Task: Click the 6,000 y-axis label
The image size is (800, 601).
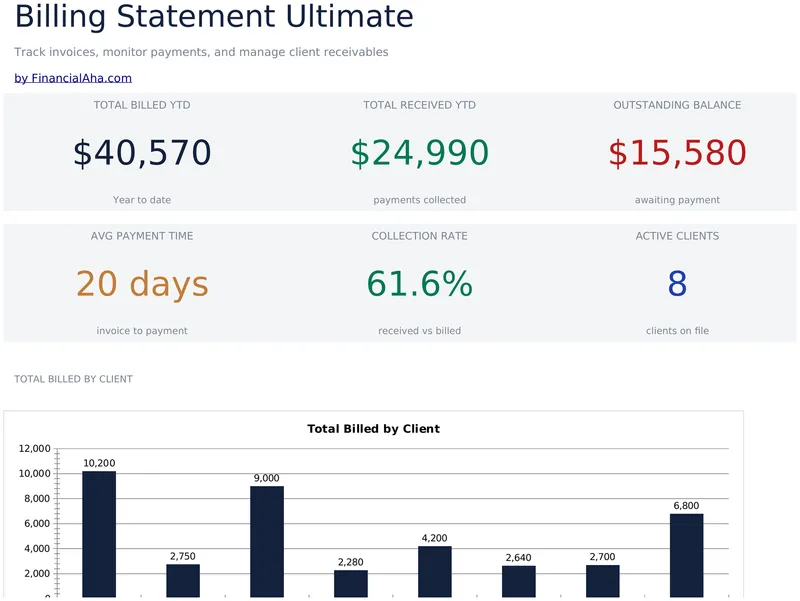Action: (37, 523)
